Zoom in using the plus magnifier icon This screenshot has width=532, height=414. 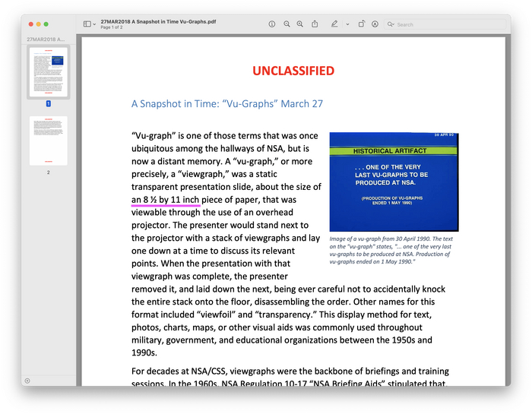pyautogui.click(x=300, y=24)
